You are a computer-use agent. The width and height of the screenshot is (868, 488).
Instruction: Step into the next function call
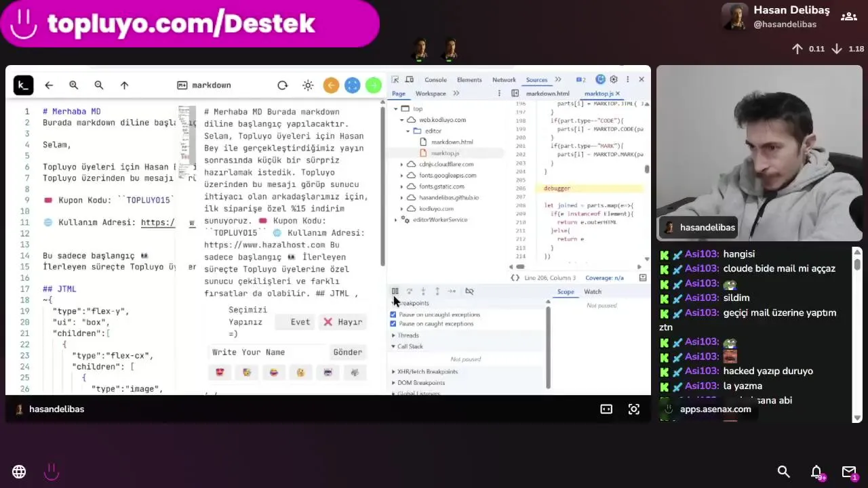pos(423,291)
